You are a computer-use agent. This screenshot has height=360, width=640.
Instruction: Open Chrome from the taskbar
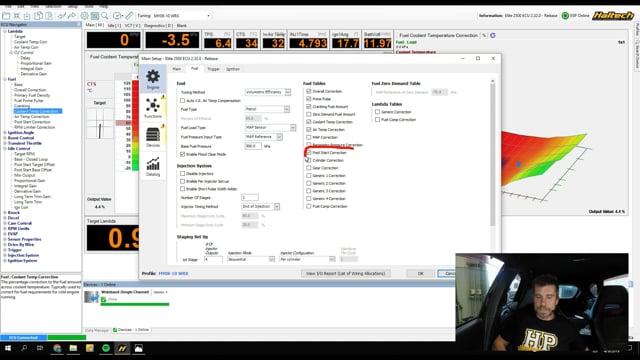pos(57,348)
